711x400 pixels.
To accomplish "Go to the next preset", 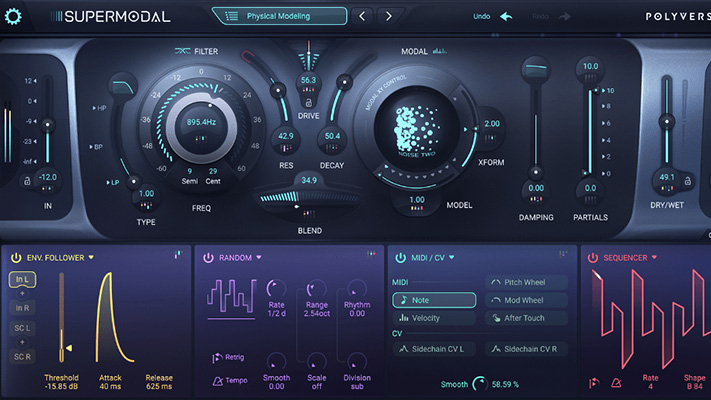I will 388,16.
